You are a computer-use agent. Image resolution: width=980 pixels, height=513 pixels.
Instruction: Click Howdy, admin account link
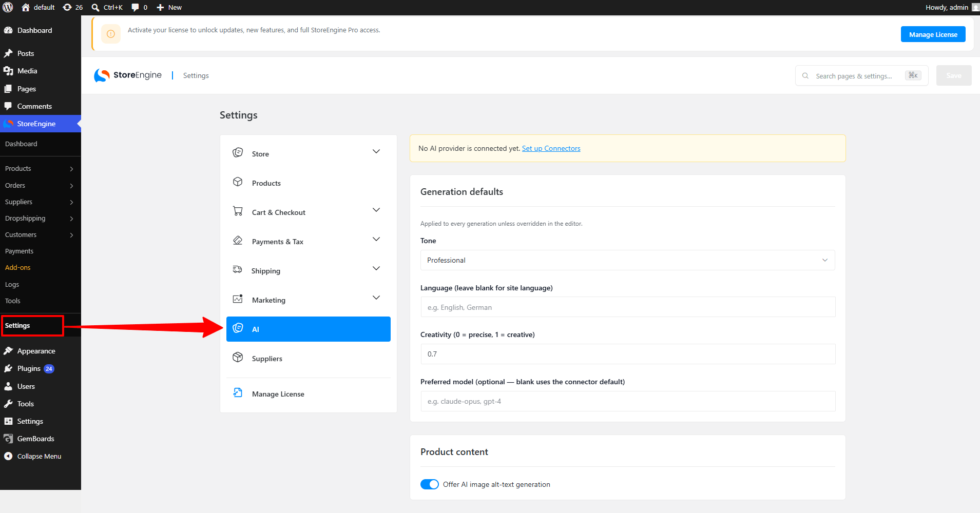coord(947,7)
